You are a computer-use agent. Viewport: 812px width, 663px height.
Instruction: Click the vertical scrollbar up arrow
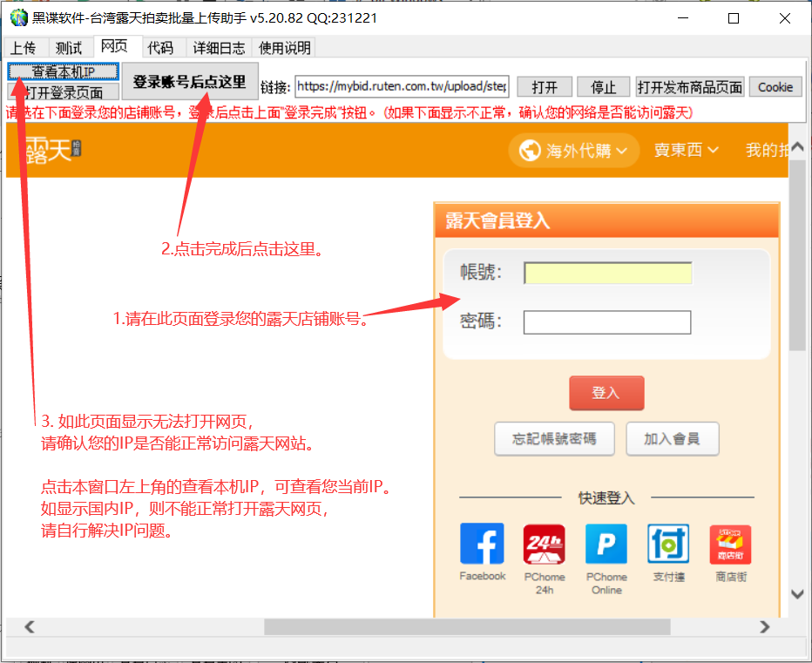click(x=797, y=146)
